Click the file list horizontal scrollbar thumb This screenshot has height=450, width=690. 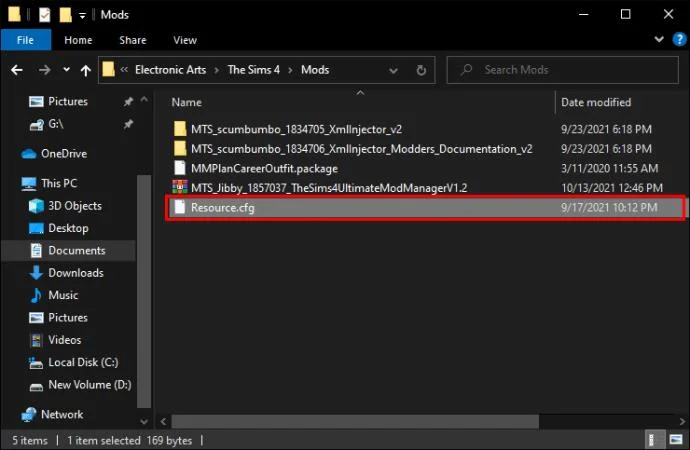(x=355, y=421)
